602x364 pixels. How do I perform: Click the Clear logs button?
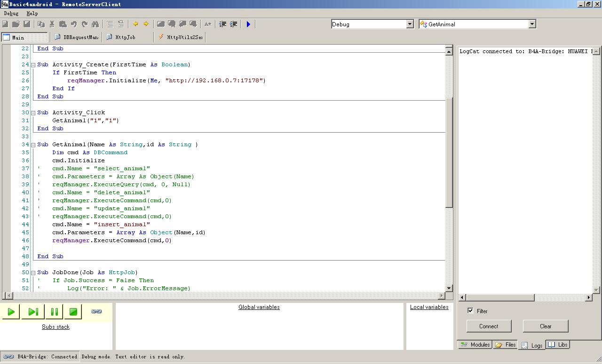pos(546,326)
